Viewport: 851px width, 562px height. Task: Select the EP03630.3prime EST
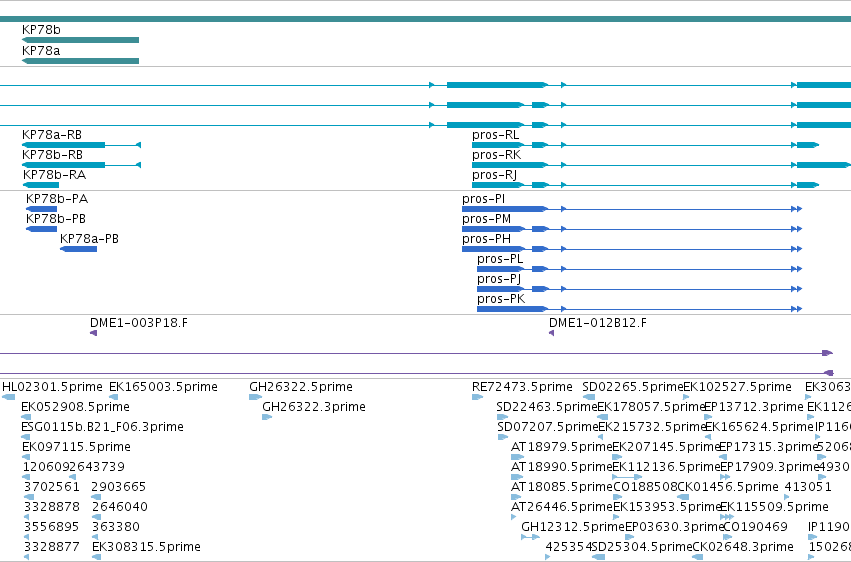click(x=630, y=538)
